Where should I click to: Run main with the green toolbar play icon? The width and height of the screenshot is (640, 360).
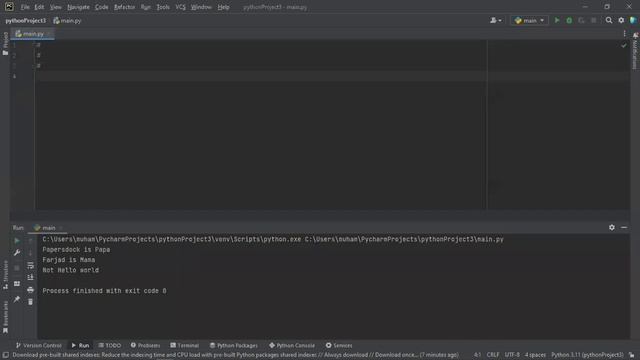(557, 20)
